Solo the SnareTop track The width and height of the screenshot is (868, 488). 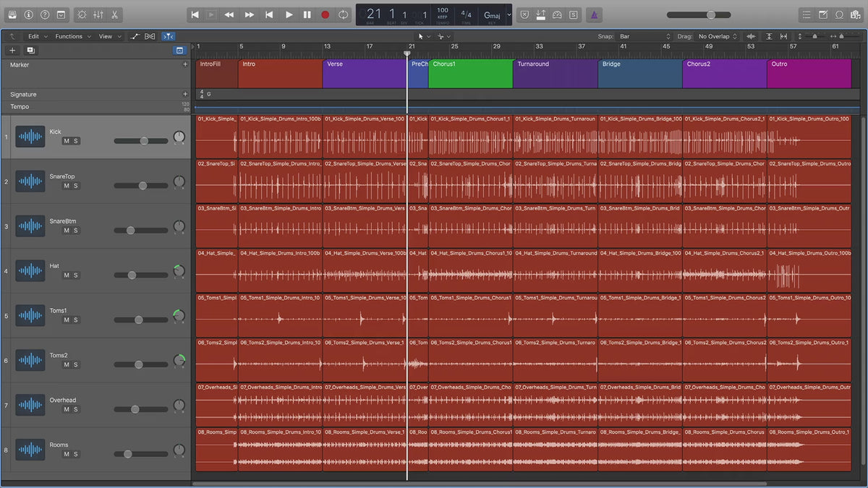click(x=76, y=186)
